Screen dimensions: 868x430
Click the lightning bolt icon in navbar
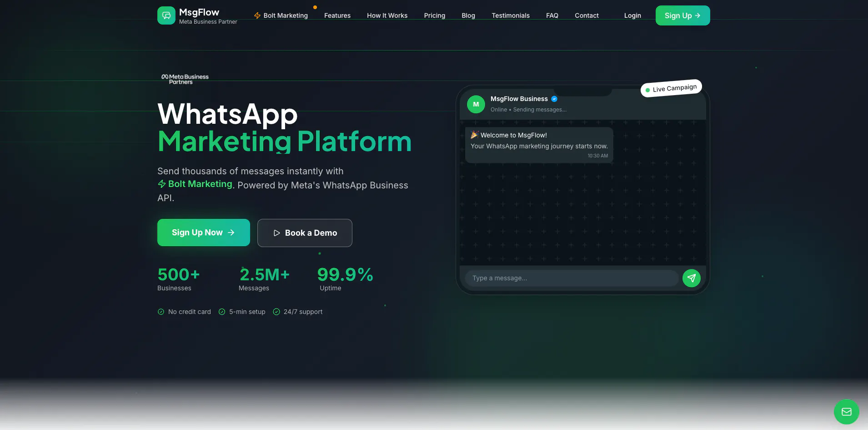point(257,15)
